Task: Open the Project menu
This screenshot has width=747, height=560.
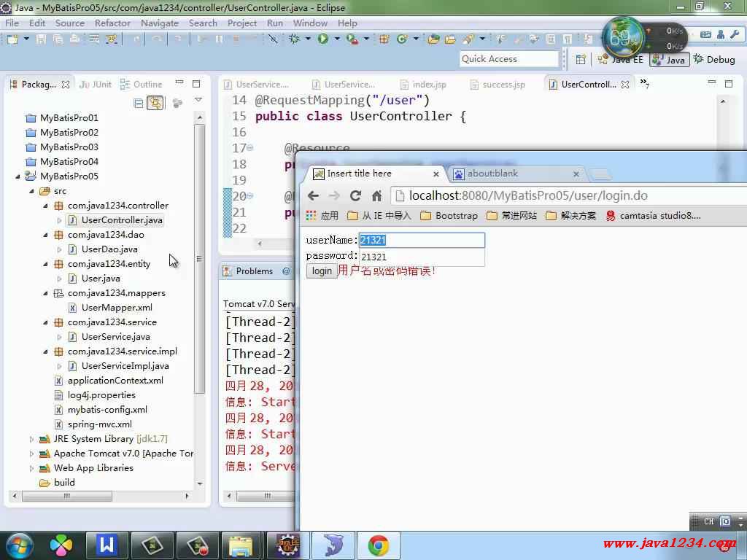Action: tap(242, 23)
